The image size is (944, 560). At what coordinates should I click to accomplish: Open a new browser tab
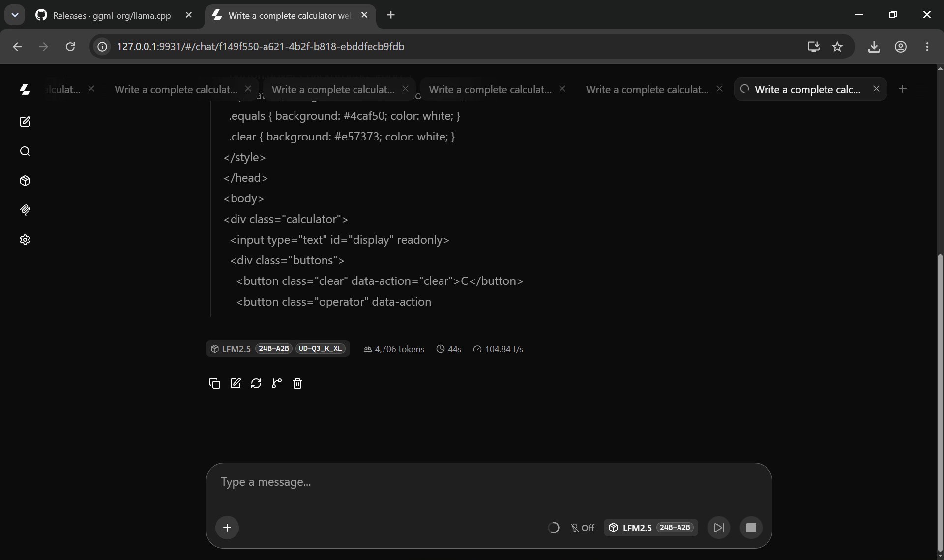(391, 15)
